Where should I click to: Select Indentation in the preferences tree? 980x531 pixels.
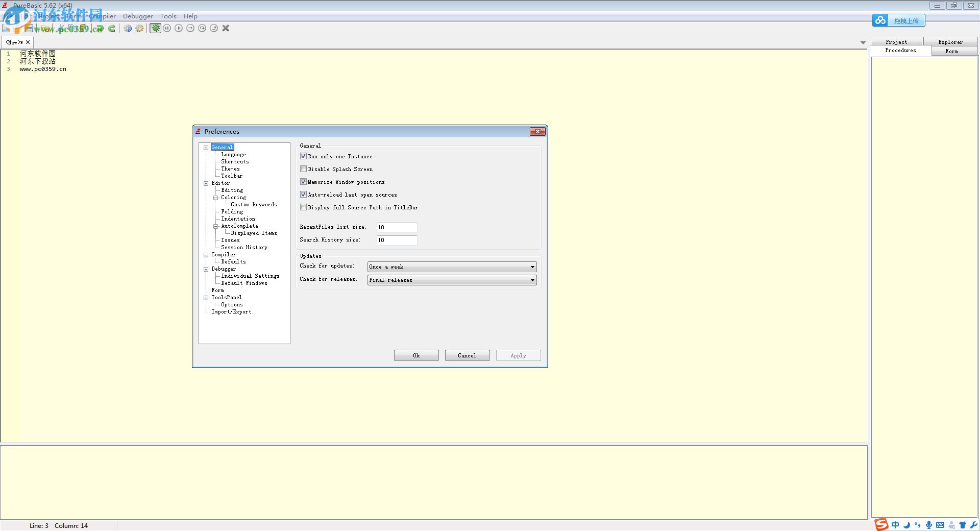pos(238,219)
